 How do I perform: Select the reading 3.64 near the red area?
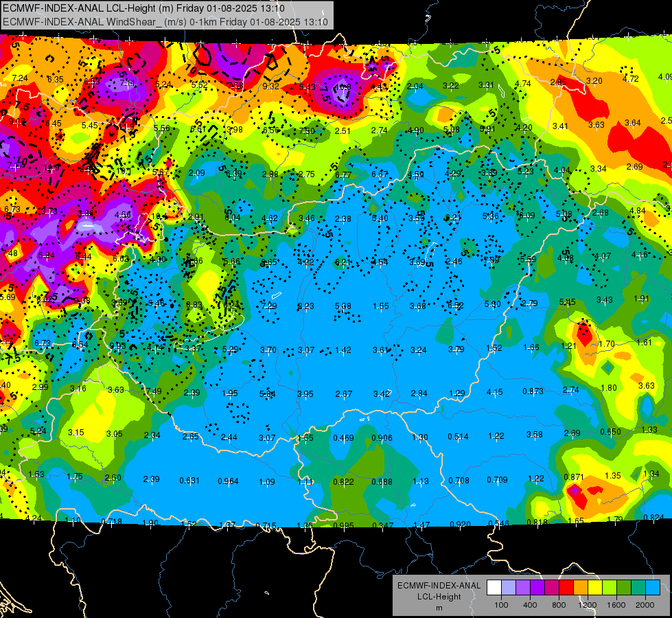tap(633, 123)
